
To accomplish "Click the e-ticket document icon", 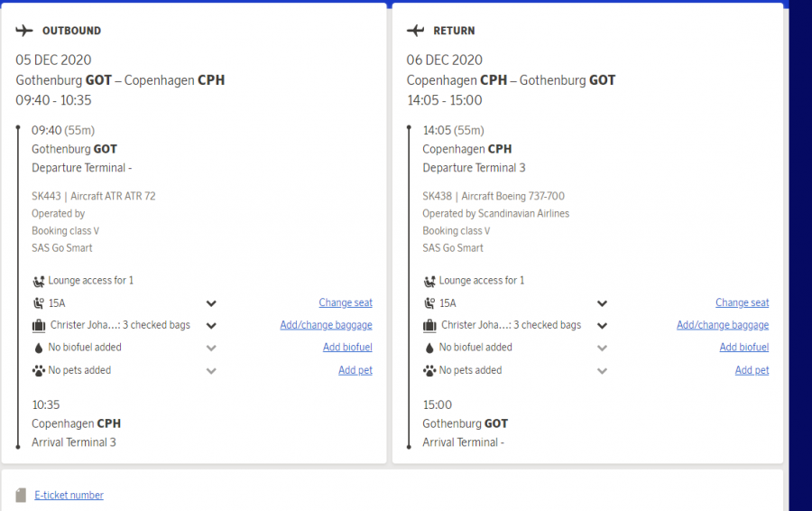I will tap(21, 495).
